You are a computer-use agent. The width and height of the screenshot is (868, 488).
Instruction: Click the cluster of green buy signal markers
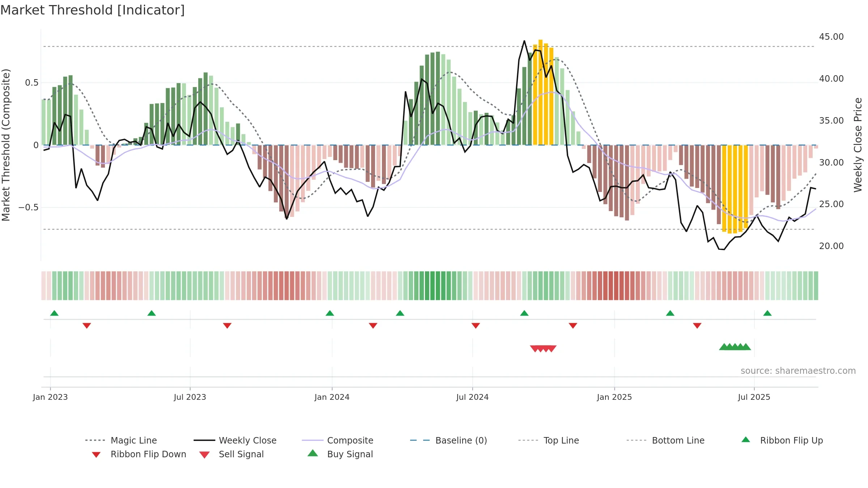pyautogui.click(x=735, y=347)
